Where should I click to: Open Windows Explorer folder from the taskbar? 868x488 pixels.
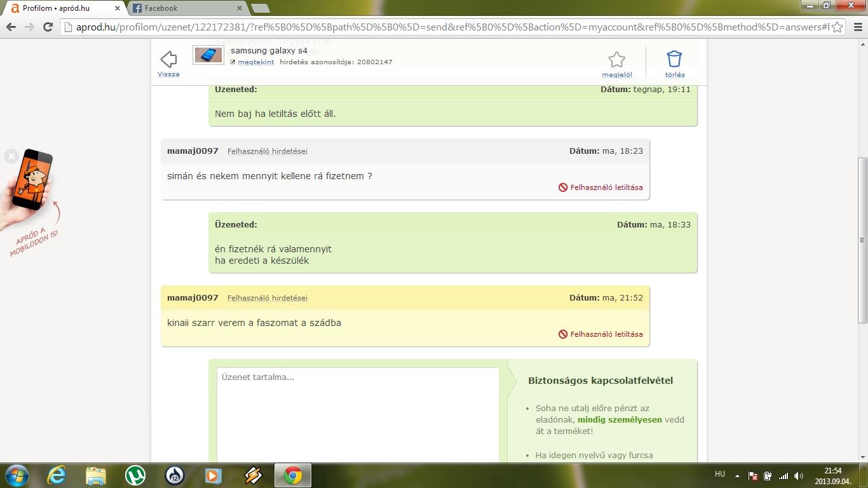click(x=96, y=475)
